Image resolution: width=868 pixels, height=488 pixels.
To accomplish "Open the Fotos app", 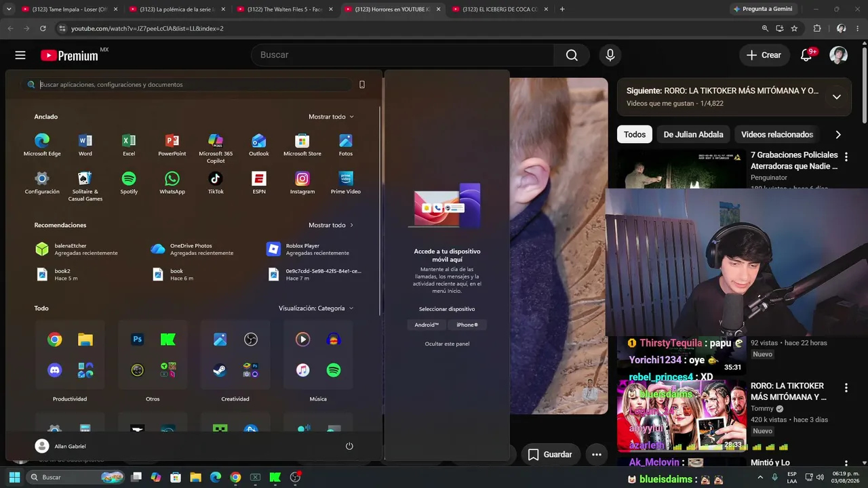I will coord(346,145).
